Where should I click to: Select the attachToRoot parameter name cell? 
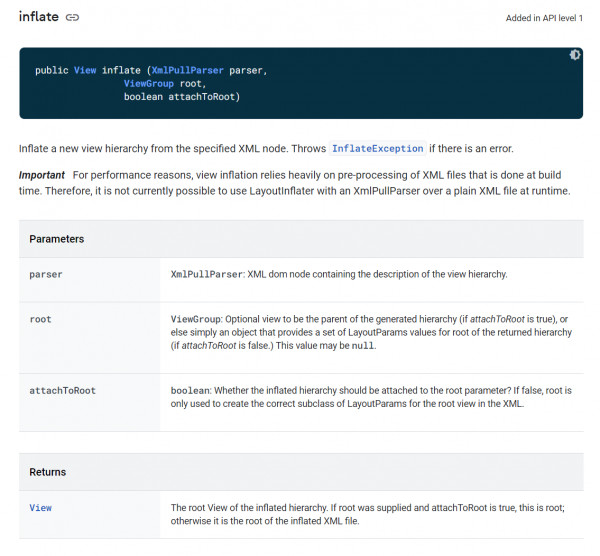point(90,403)
